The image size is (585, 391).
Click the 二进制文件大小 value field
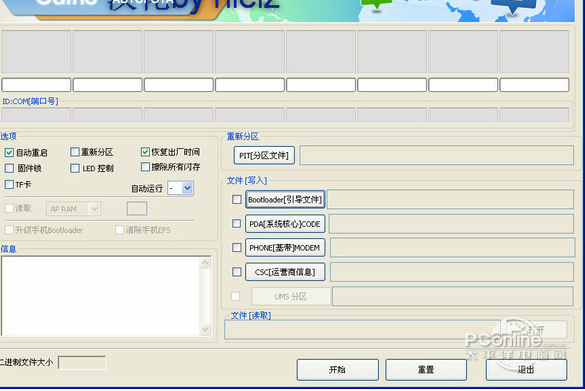click(x=82, y=363)
